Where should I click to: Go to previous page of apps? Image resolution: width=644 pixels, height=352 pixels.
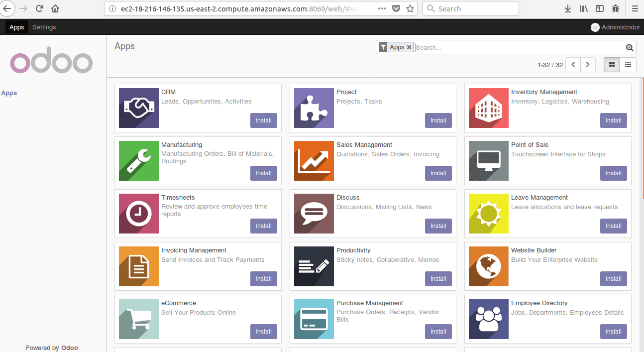573,65
